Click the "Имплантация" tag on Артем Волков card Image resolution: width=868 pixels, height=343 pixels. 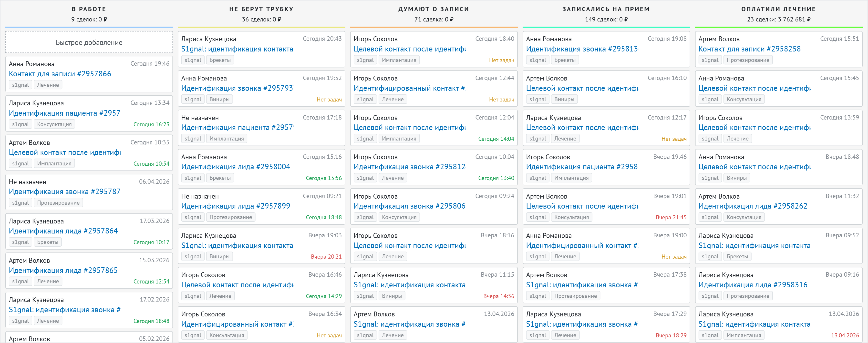point(54,163)
